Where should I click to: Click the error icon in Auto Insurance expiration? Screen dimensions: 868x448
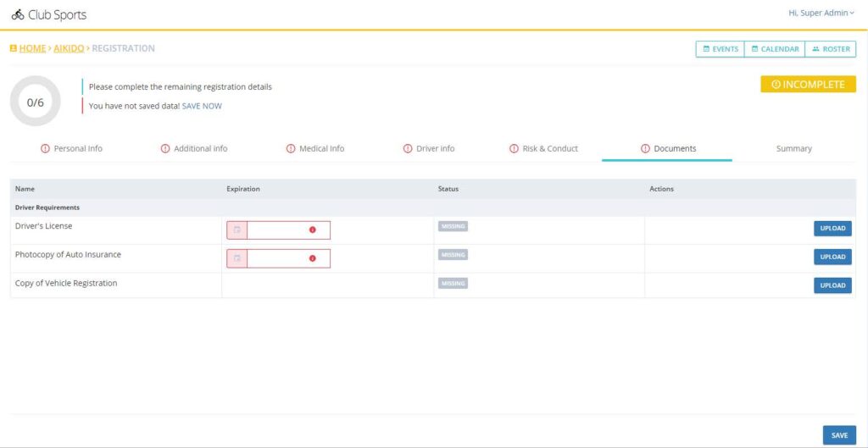point(312,258)
